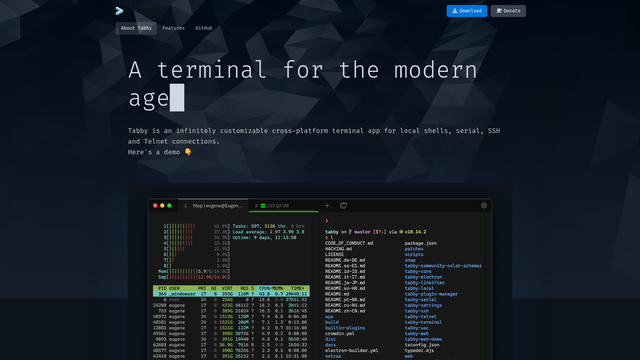Image resolution: width=640 pixels, height=360 pixels.
Task: Click the snap directory name
Action: point(410,260)
